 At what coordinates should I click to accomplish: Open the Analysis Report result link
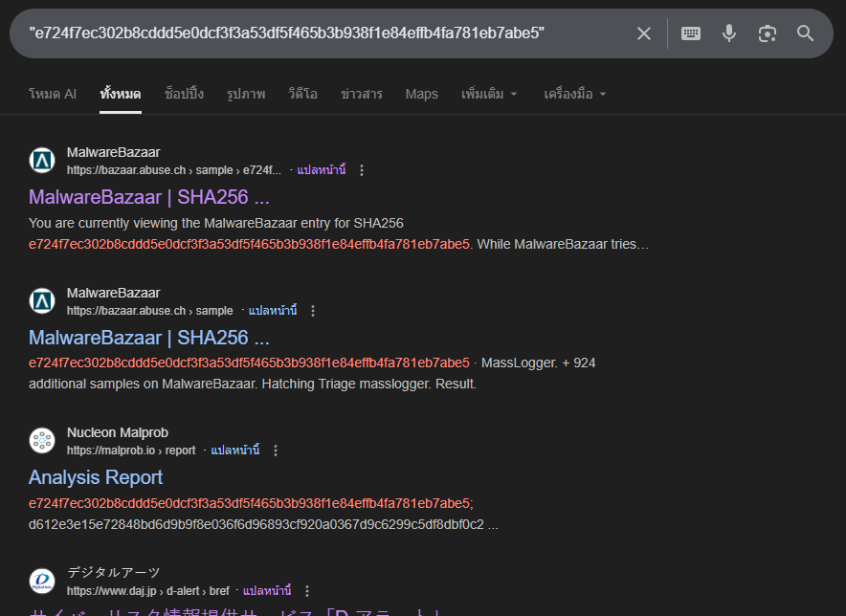[96, 477]
